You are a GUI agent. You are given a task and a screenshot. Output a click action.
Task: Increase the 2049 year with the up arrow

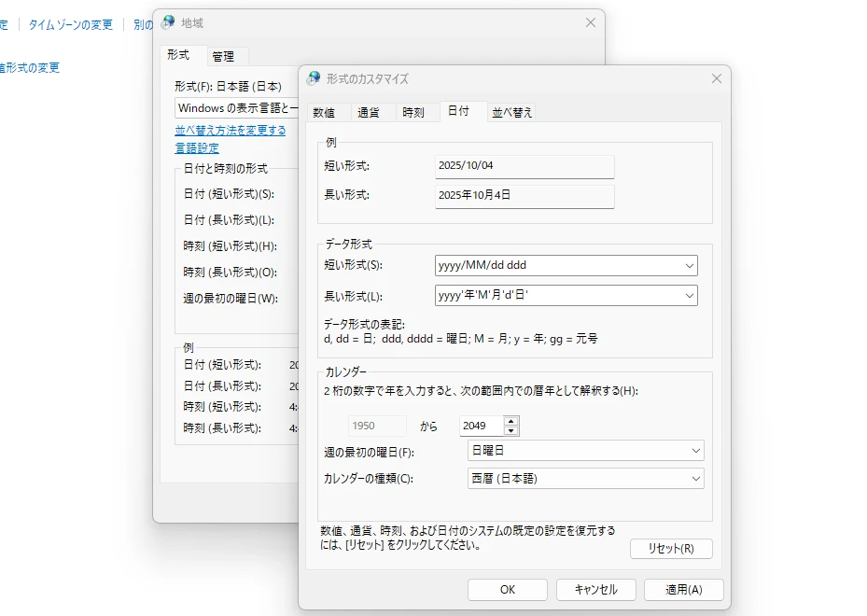coord(510,421)
